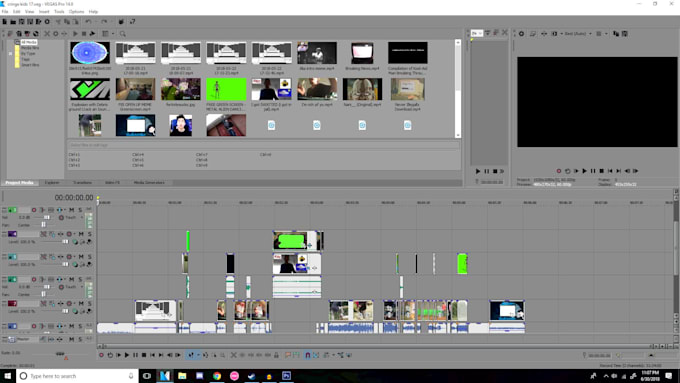Switch to the Transitions tab
The width and height of the screenshot is (680, 383).
(x=82, y=183)
